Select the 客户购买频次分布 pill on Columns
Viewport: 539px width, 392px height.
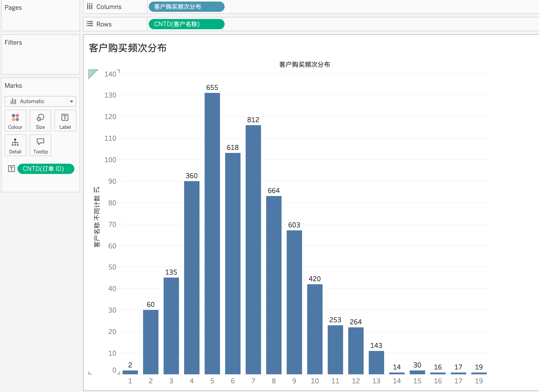point(186,7)
